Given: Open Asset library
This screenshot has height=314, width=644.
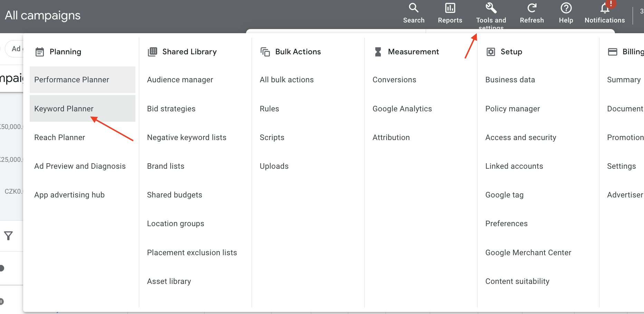Looking at the screenshot, I should coord(169,281).
